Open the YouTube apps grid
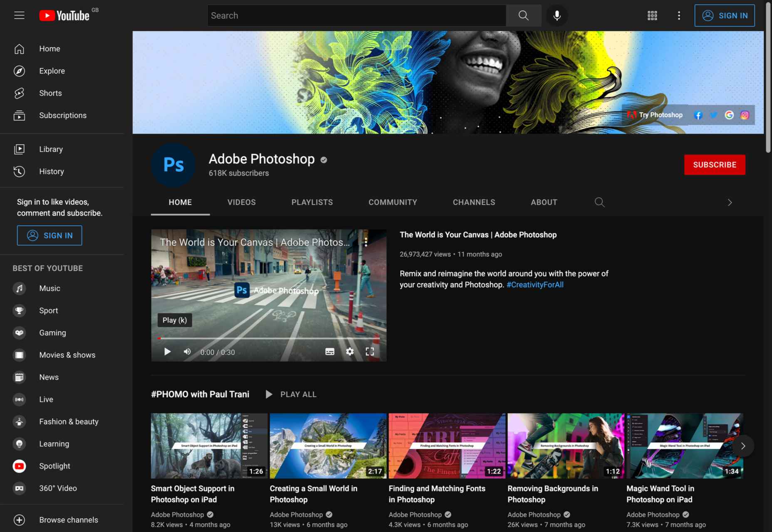Viewport: 772px width, 532px height. (x=652, y=15)
